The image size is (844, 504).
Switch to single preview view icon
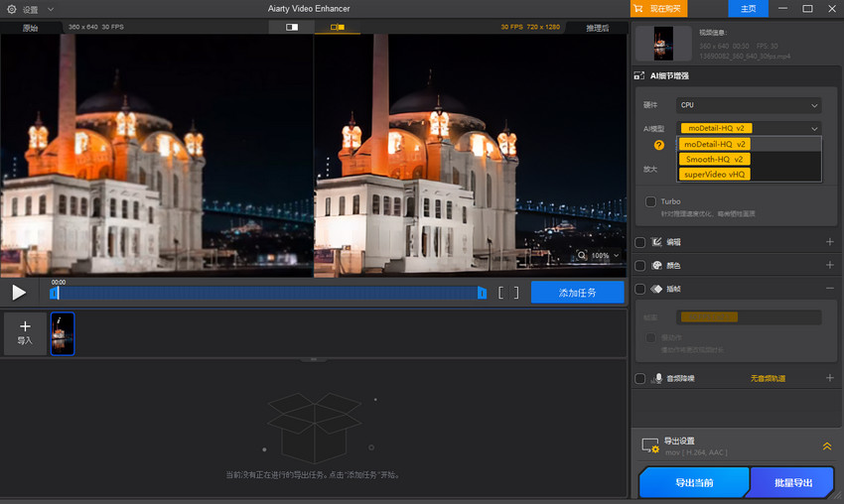(x=292, y=27)
